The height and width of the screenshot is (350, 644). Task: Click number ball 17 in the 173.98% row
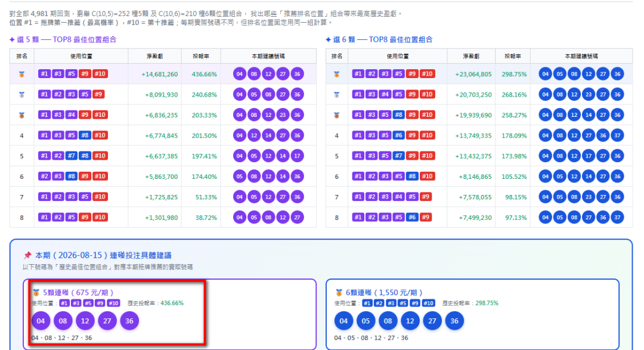click(x=589, y=156)
